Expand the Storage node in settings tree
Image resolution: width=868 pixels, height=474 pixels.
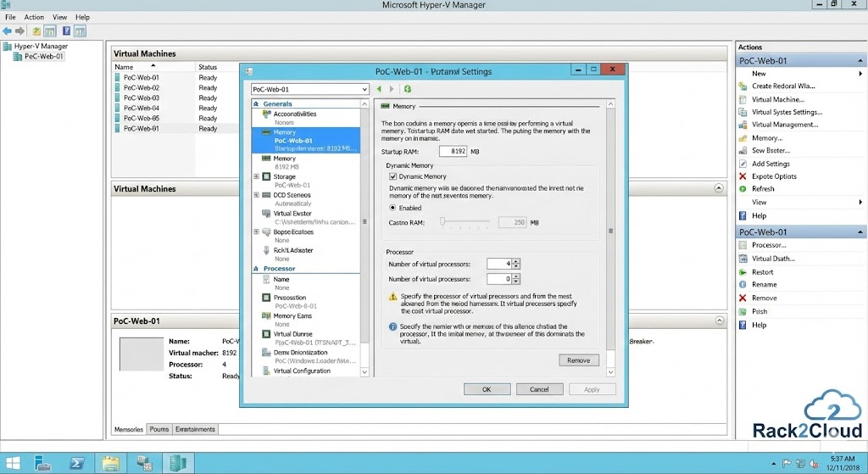click(256, 176)
